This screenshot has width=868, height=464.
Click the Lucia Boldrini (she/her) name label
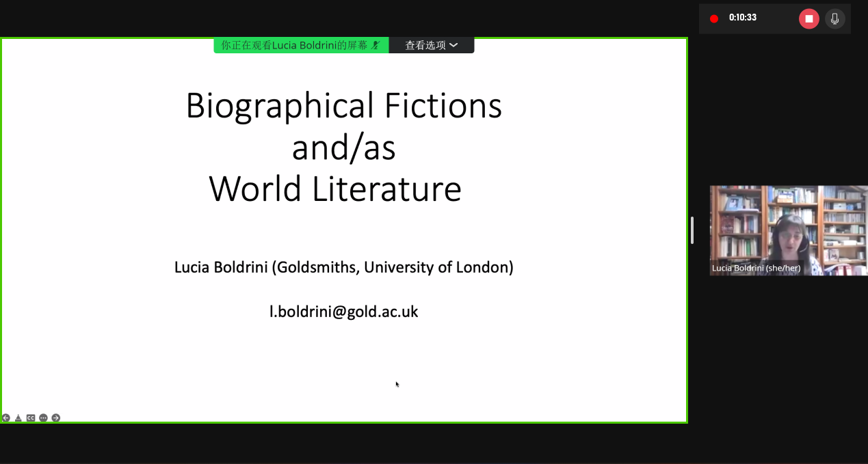pyautogui.click(x=756, y=269)
